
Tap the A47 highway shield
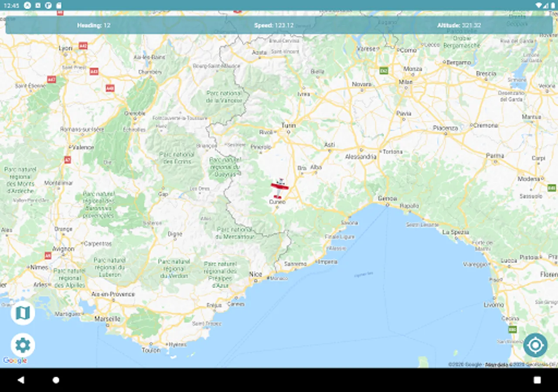pyautogui.click(x=51, y=80)
